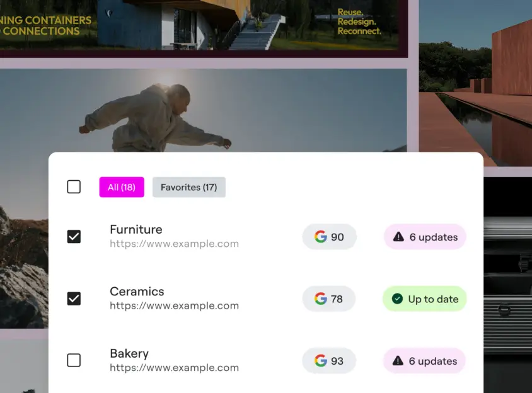
Task: Click the green checkmark icon in Ceramics' status badge
Action: pos(397,299)
